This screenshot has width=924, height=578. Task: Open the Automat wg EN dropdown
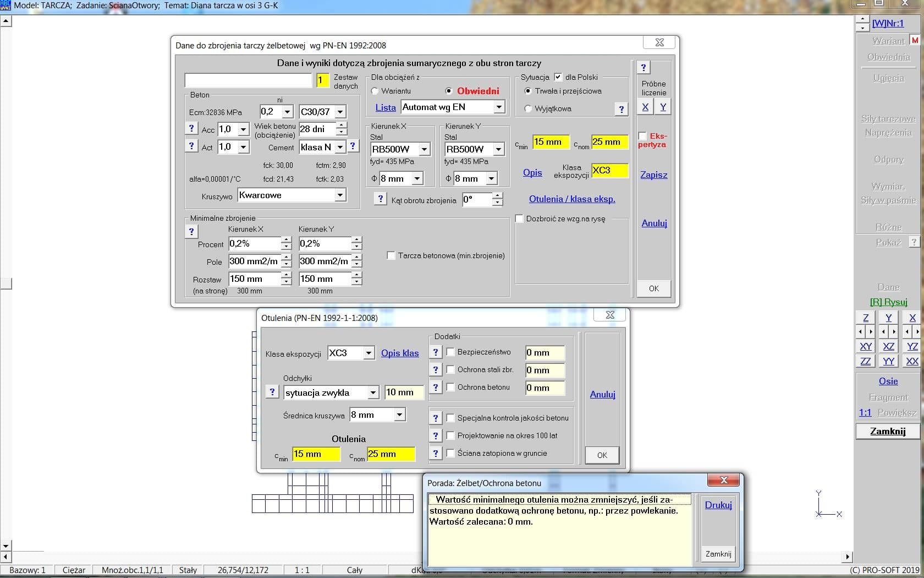(499, 107)
